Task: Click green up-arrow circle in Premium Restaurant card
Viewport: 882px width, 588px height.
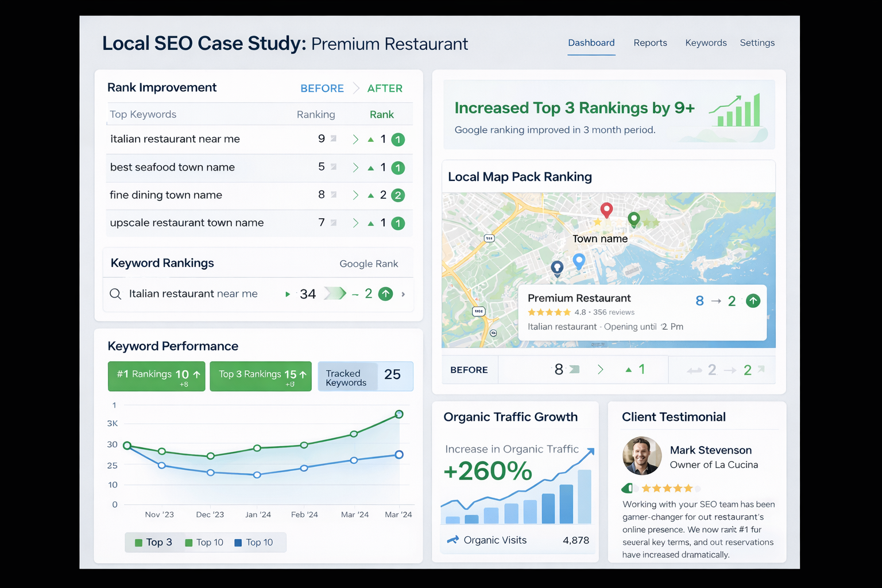Action: (753, 301)
